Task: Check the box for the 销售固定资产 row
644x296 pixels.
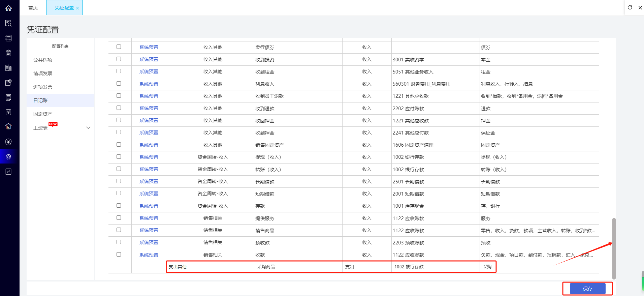Action: [x=119, y=145]
